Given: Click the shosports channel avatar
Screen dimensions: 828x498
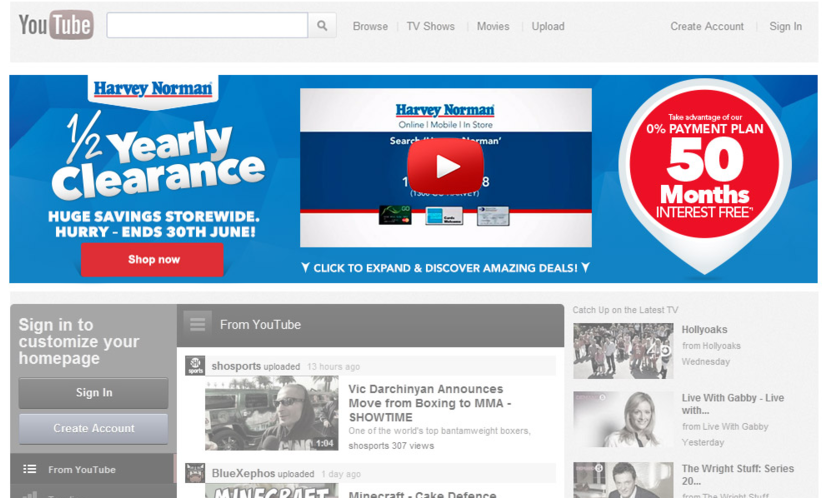Looking at the screenshot, I should point(195,366).
